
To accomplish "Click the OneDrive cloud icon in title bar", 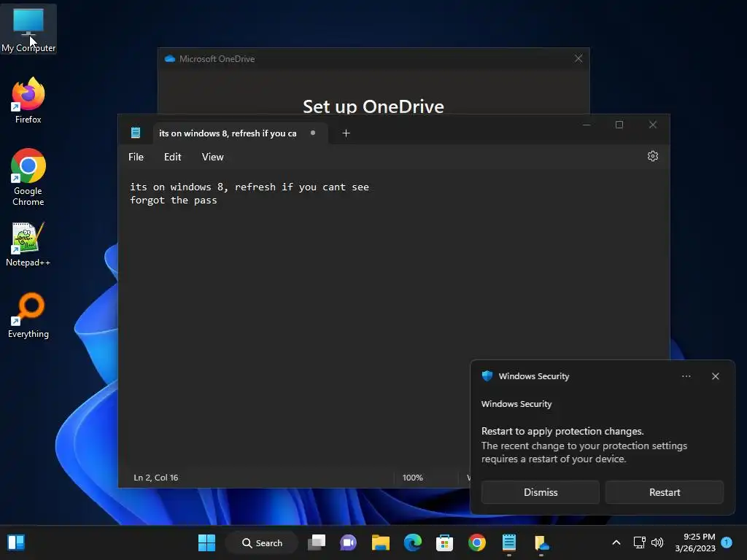I will click(x=169, y=58).
